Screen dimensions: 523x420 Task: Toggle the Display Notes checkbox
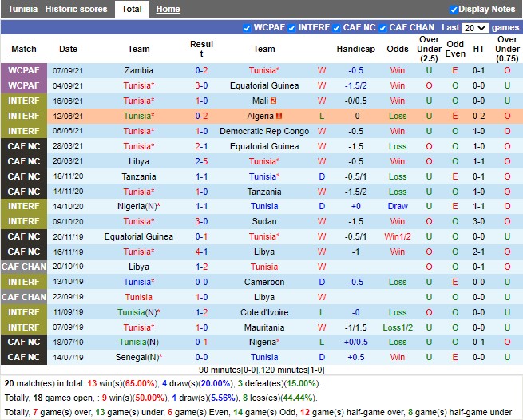pos(454,10)
